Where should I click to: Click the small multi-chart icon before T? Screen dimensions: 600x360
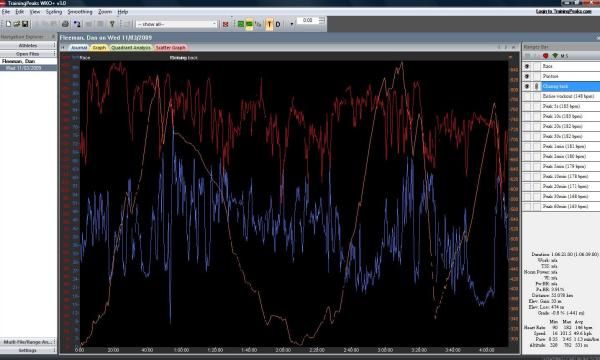(258, 24)
